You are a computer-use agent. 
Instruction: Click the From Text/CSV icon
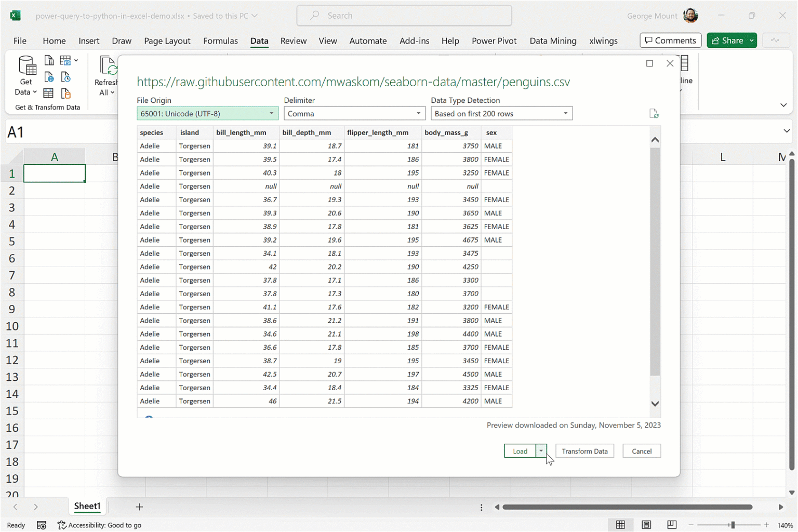pyautogui.click(x=49, y=61)
